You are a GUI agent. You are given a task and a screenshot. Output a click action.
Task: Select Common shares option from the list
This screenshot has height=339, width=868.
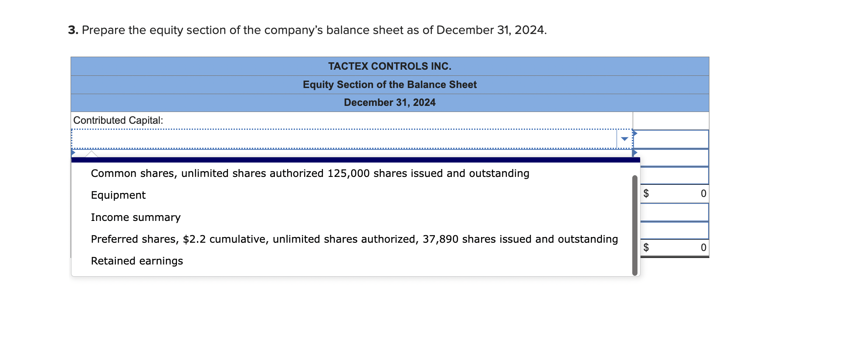[x=310, y=173]
